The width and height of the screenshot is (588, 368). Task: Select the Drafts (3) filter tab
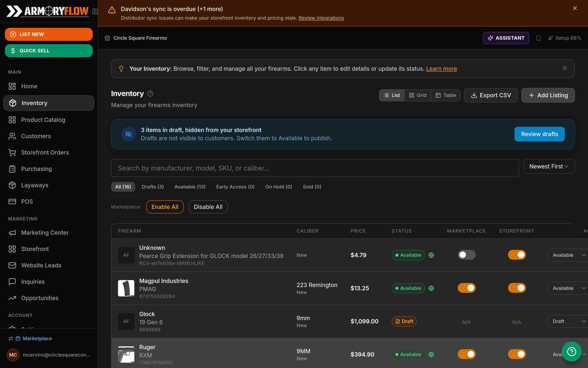[x=153, y=187]
